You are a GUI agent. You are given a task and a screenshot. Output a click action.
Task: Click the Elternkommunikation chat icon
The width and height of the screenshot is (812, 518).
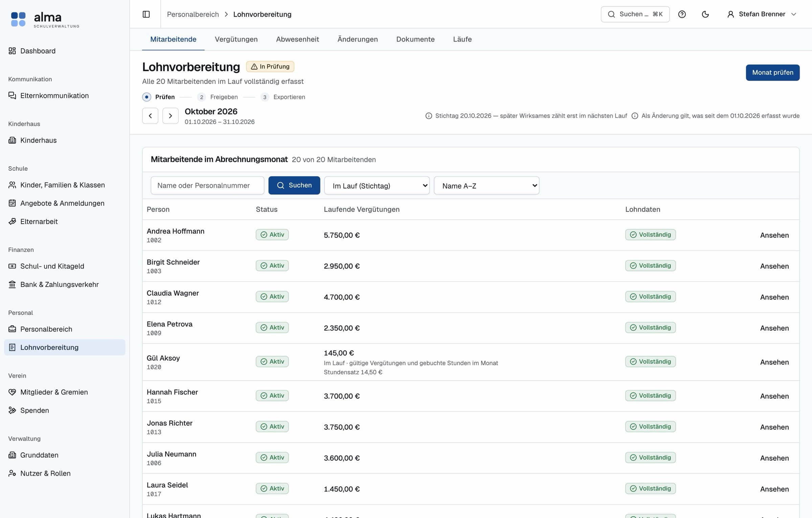pyautogui.click(x=12, y=95)
